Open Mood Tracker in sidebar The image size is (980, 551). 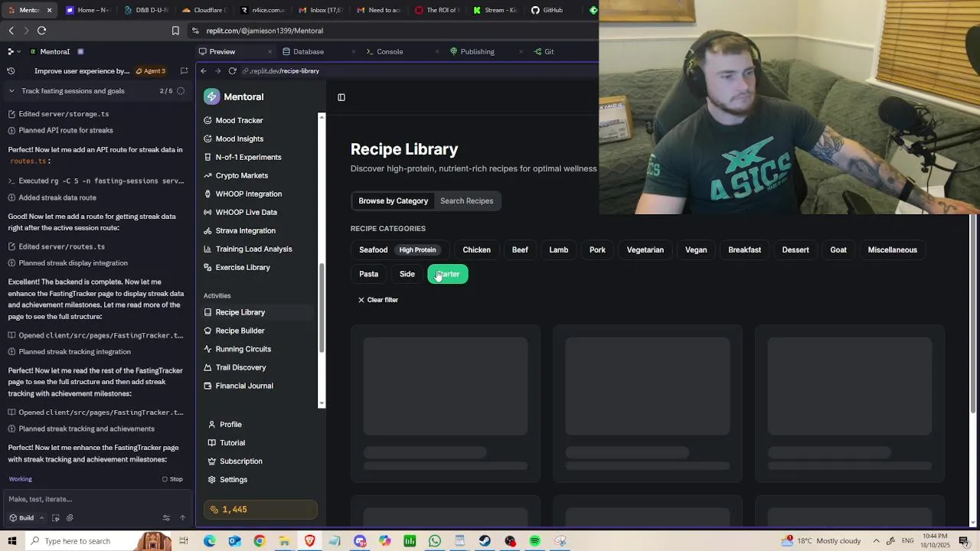click(239, 120)
